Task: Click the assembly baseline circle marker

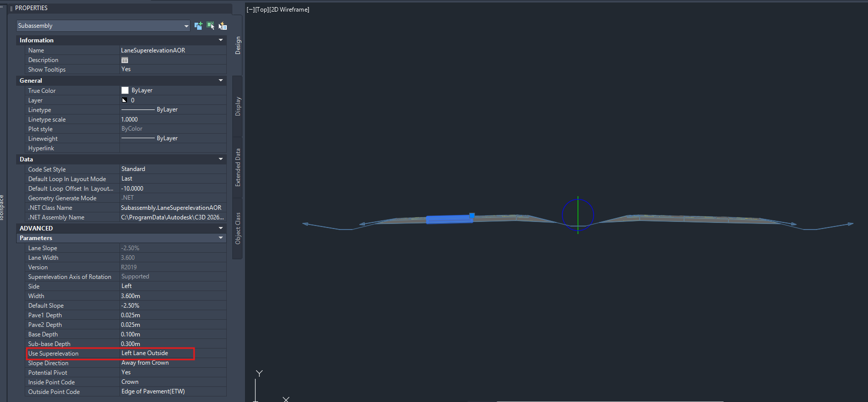Action: point(578,215)
